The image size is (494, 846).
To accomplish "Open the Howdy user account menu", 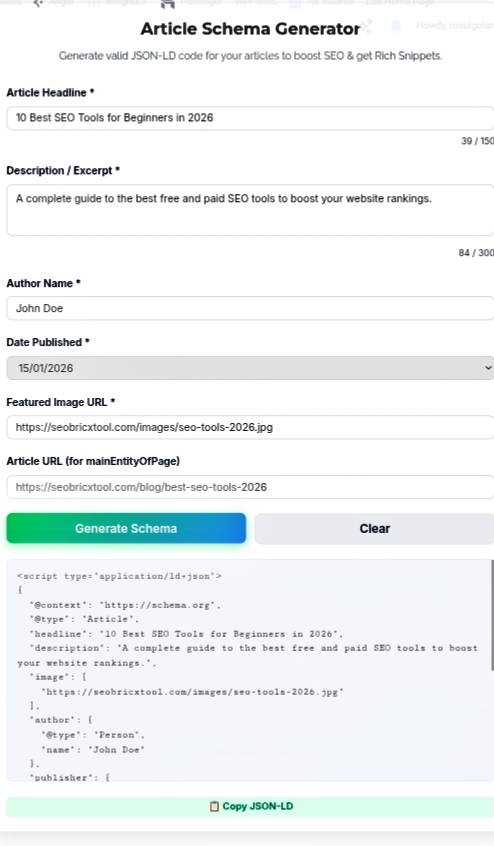I will pyautogui.click(x=455, y=25).
